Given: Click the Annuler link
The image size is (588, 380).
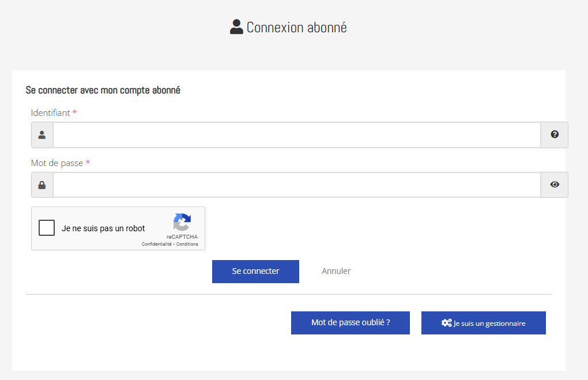Looking at the screenshot, I should click(x=336, y=271).
